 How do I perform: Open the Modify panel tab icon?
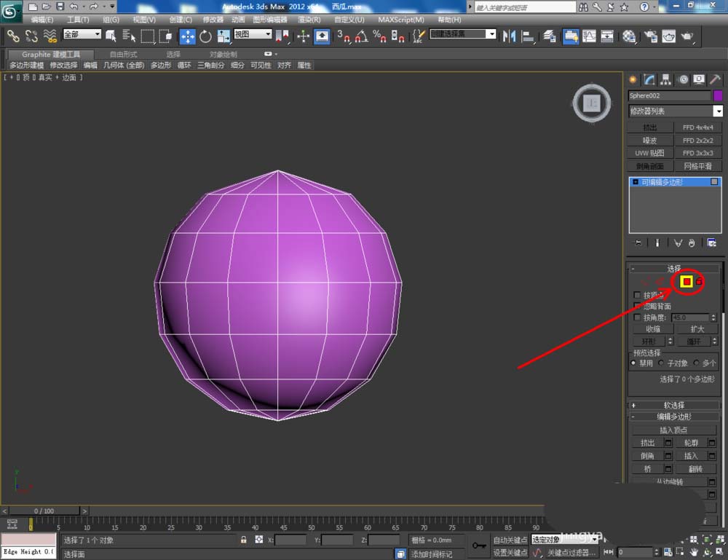[x=649, y=79]
